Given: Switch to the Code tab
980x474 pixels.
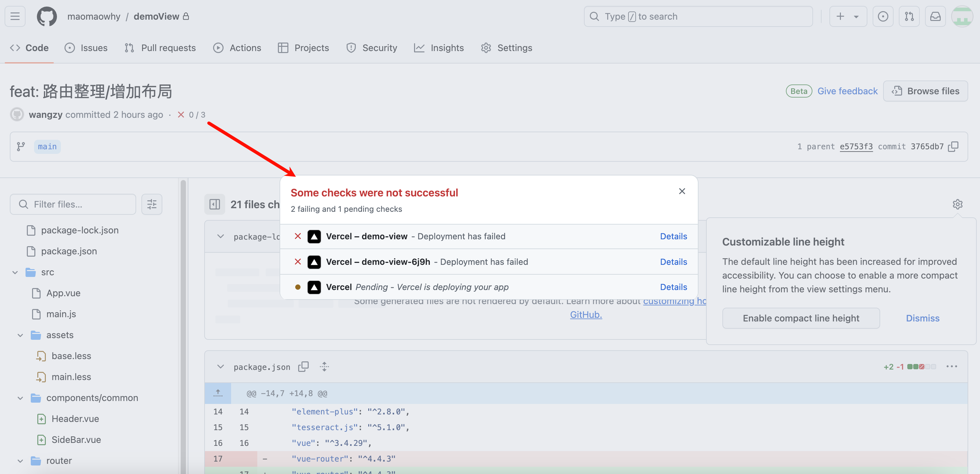Looking at the screenshot, I should [29, 48].
